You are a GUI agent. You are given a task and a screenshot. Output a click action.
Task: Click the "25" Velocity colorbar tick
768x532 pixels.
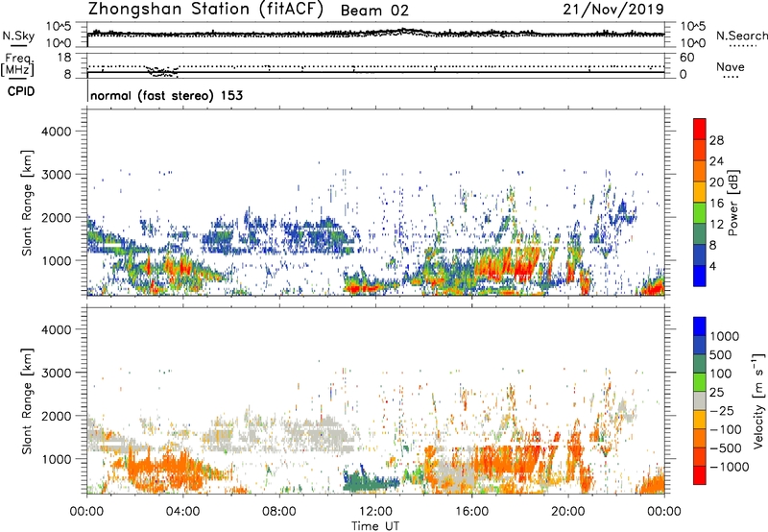tap(717, 392)
